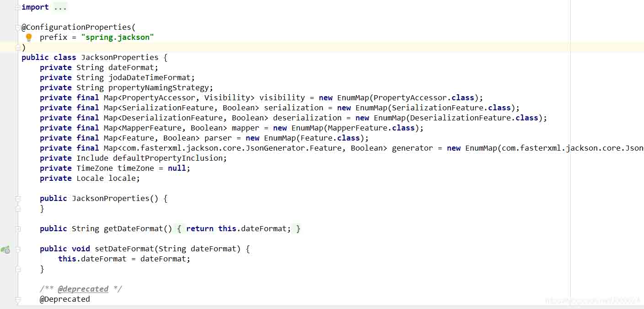
Task: Click the visibility EnumMap declaration line
Action: point(229,98)
